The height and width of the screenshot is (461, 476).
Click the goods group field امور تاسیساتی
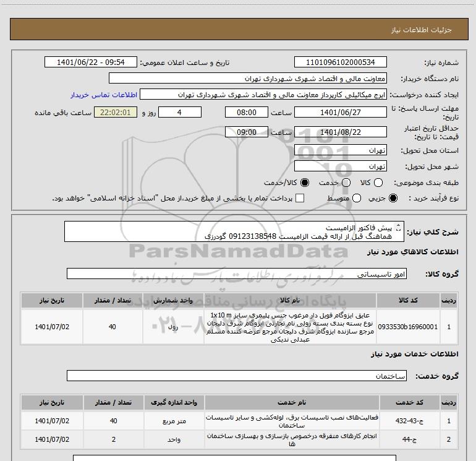coord(237,274)
